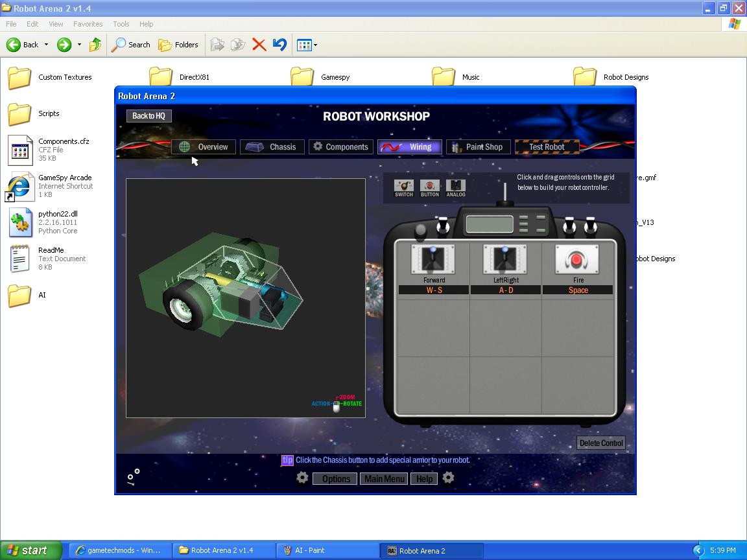Screen dimensions: 747x560
Task: Select the Gamespy folder
Action: 320,78
